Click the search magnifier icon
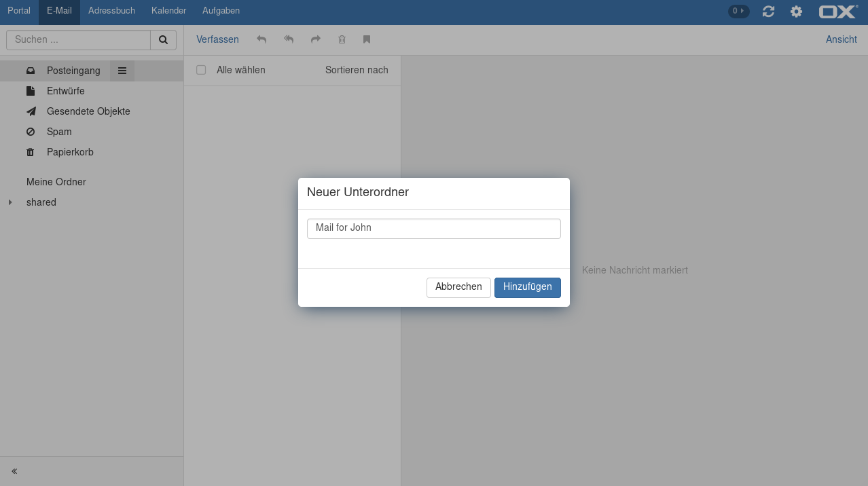 (163, 40)
